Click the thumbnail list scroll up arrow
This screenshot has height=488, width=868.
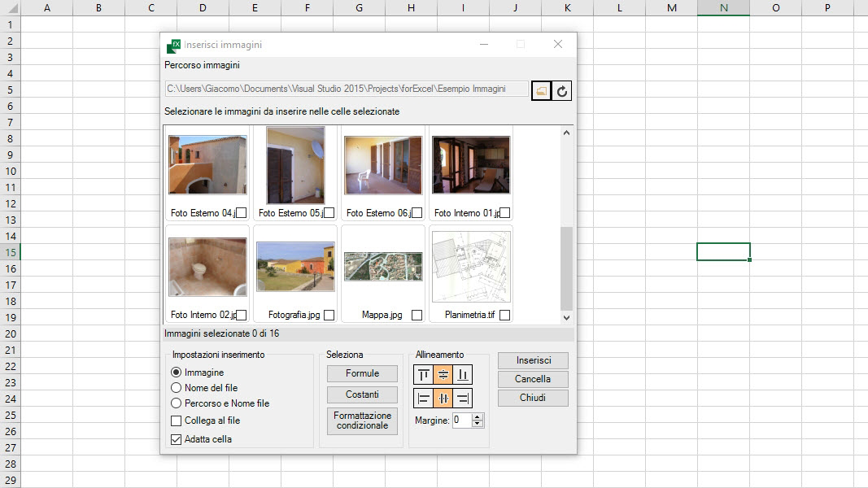click(566, 133)
